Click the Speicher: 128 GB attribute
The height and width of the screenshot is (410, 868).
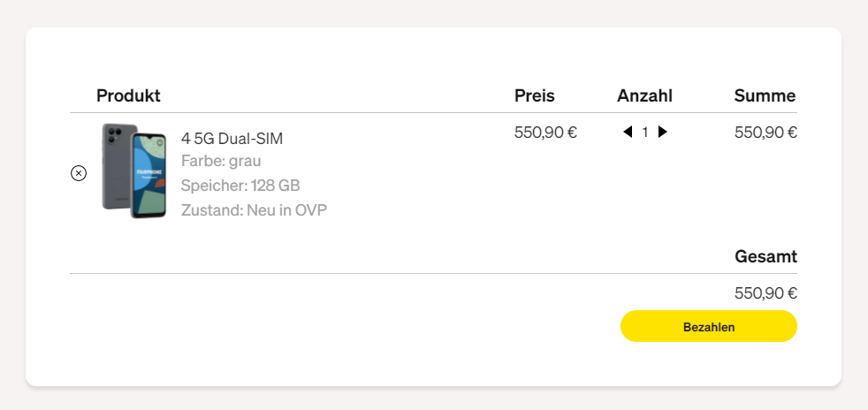tap(240, 186)
